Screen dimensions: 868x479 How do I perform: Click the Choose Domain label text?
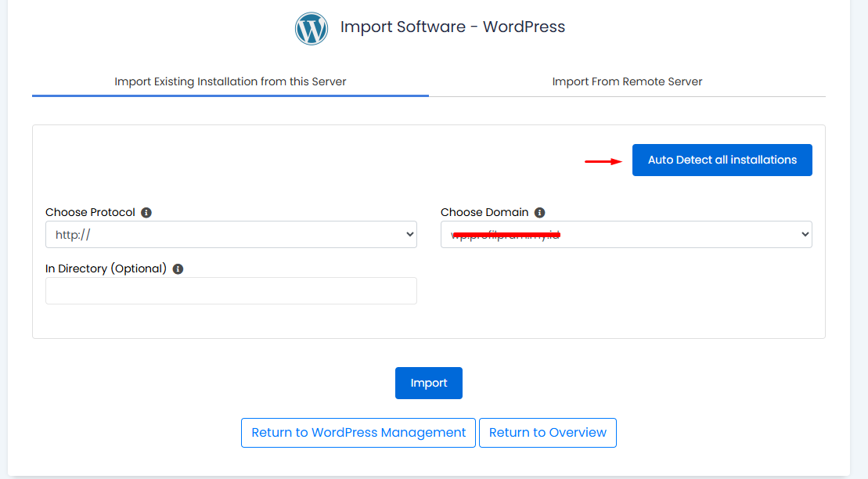point(484,213)
